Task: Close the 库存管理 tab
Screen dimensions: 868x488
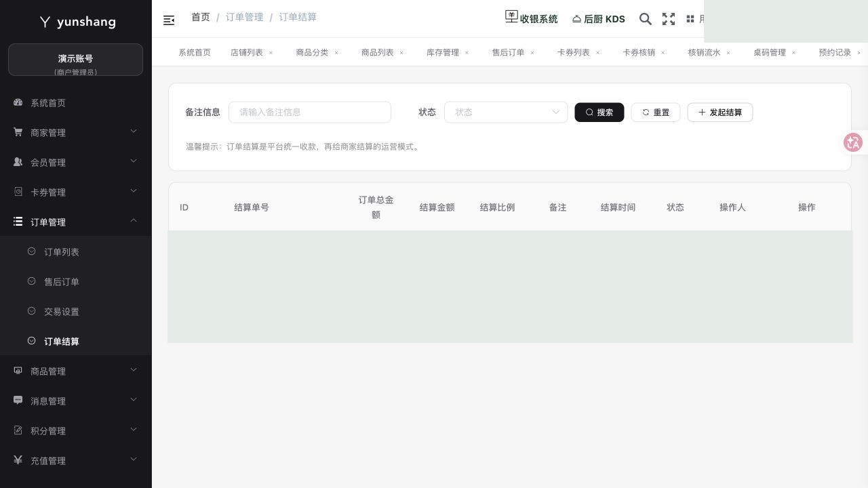Action: [x=467, y=52]
